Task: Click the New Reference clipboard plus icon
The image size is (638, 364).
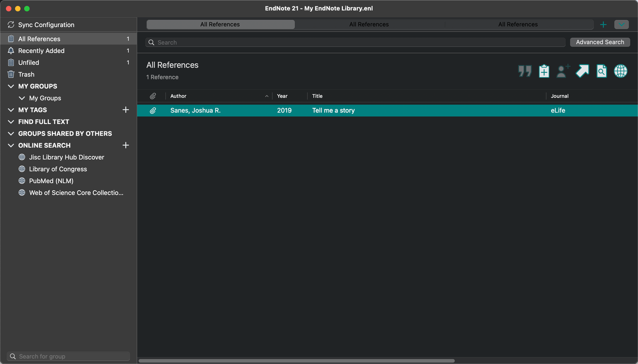Action: tap(544, 71)
